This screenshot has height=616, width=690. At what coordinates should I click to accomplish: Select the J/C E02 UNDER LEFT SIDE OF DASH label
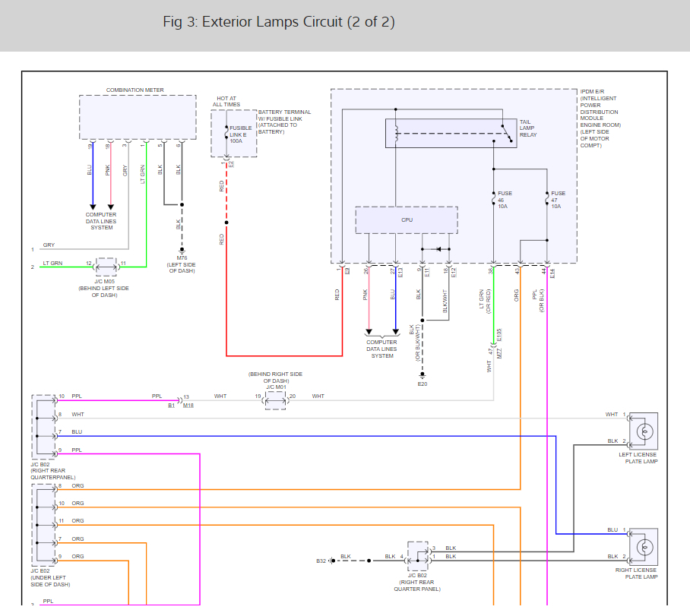click(x=50, y=578)
